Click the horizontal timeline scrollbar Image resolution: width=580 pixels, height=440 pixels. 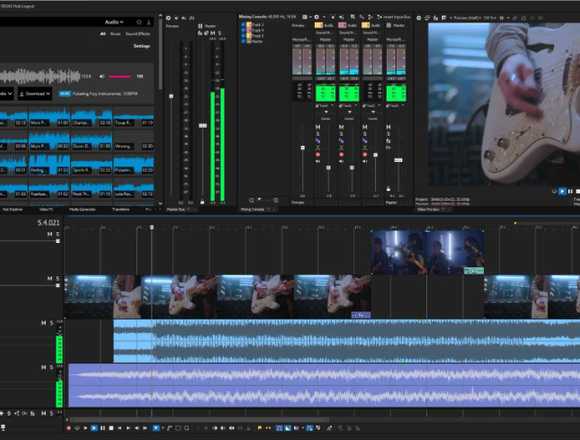coord(200,420)
